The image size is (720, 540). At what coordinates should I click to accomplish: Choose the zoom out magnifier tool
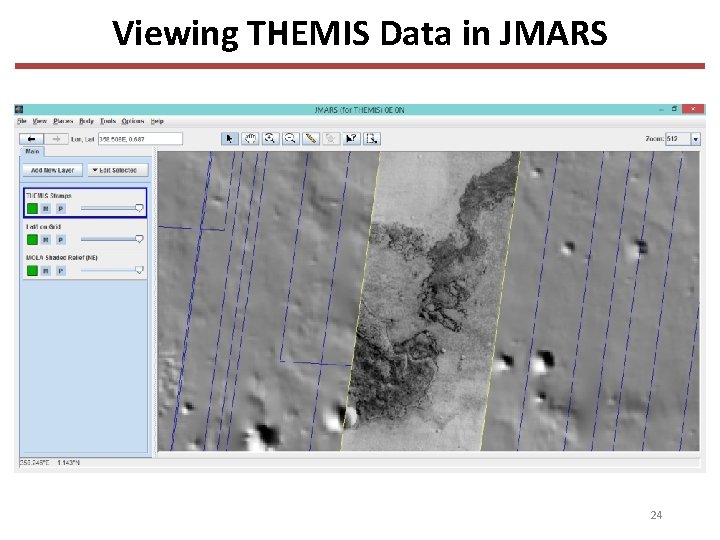coord(290,139)
